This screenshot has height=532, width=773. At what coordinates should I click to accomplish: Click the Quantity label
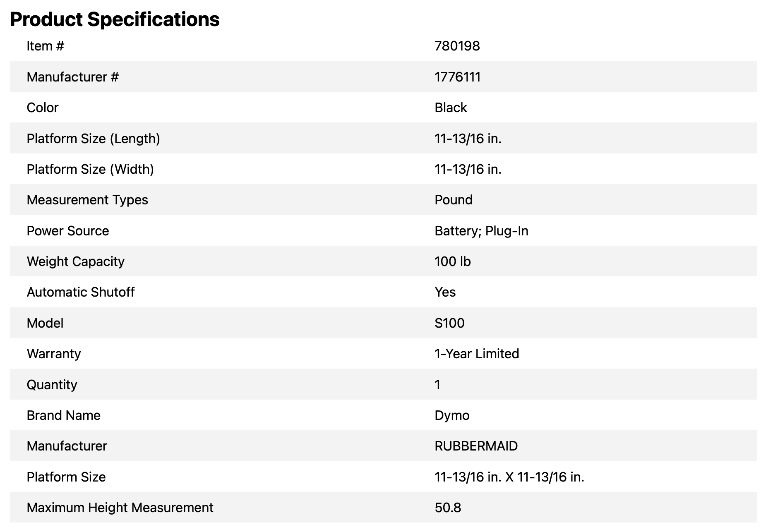[52, 385]
